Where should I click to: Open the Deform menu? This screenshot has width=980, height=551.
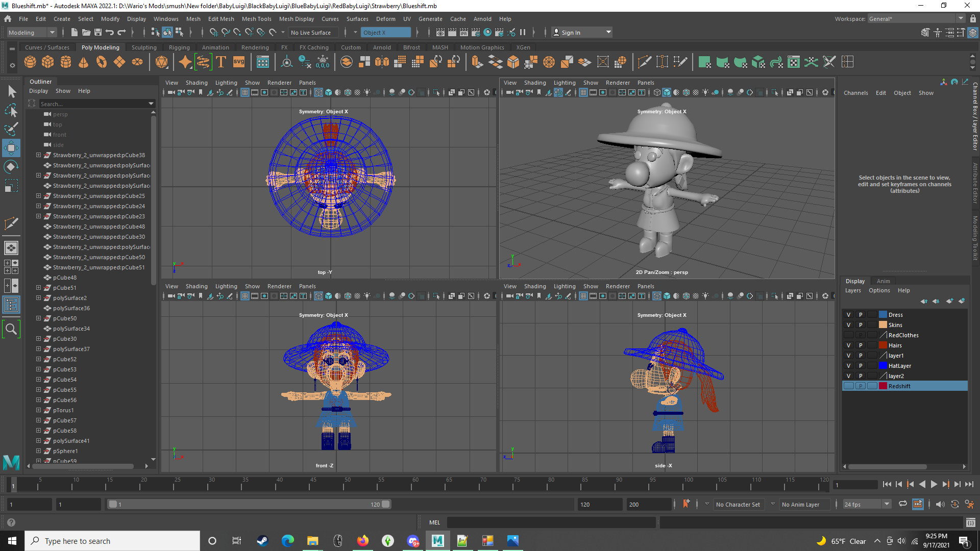(x=385, y=19)
